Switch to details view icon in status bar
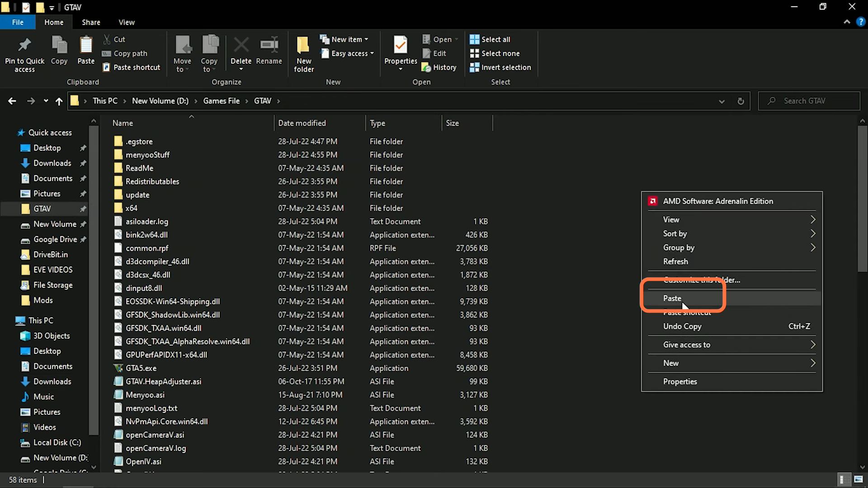Viewport: 868px width, 488px height. (843, 479)
